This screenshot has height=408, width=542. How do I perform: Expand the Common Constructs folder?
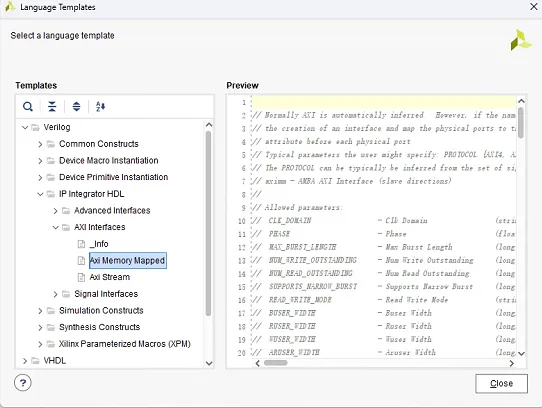40,144
